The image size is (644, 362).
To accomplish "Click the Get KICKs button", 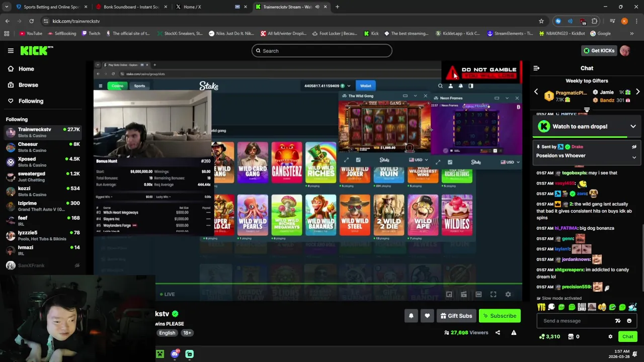I will point(598,50).
